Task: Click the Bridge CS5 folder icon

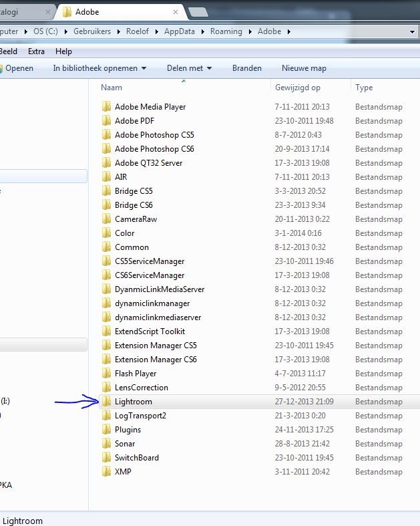Action: 106,191
